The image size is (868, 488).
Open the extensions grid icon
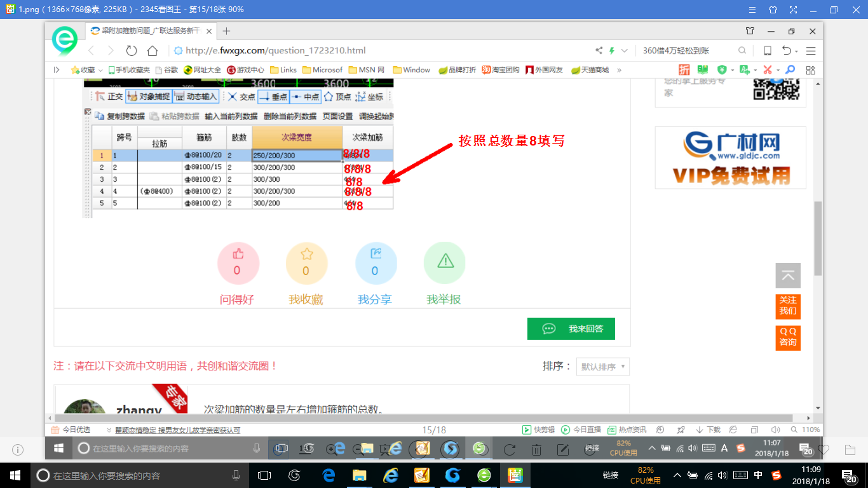pyautogui.click(x=810, y=70)
